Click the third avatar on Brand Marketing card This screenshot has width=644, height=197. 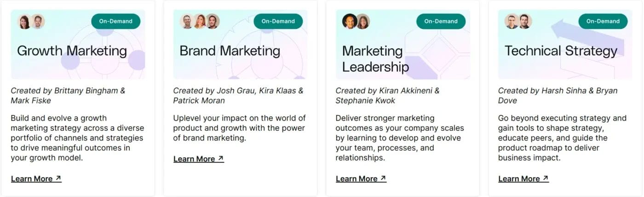point(213,21)
